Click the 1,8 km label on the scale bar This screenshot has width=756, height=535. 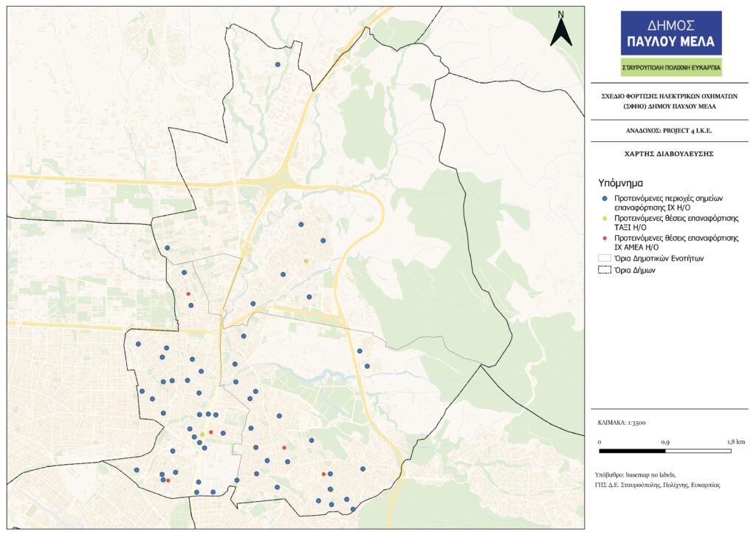[x=735, y=441]
